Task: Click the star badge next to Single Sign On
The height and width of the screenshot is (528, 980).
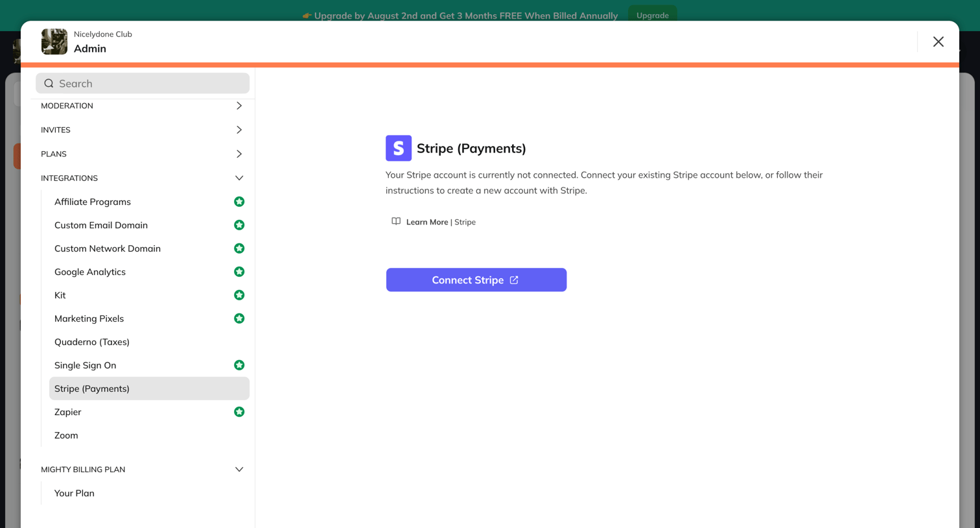Action: tap(239, 365)
